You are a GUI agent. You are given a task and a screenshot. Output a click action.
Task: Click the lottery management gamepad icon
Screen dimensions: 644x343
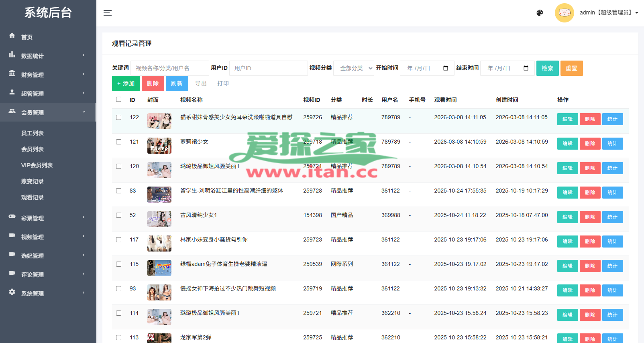(x=12, y=217)
